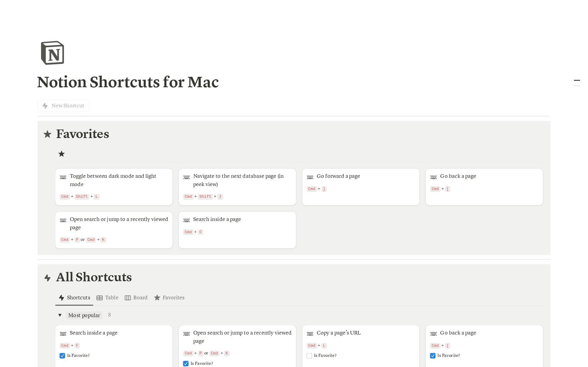Click the New Shortcut button
Viewport: 588px width, 367px height.
[63, 106]
